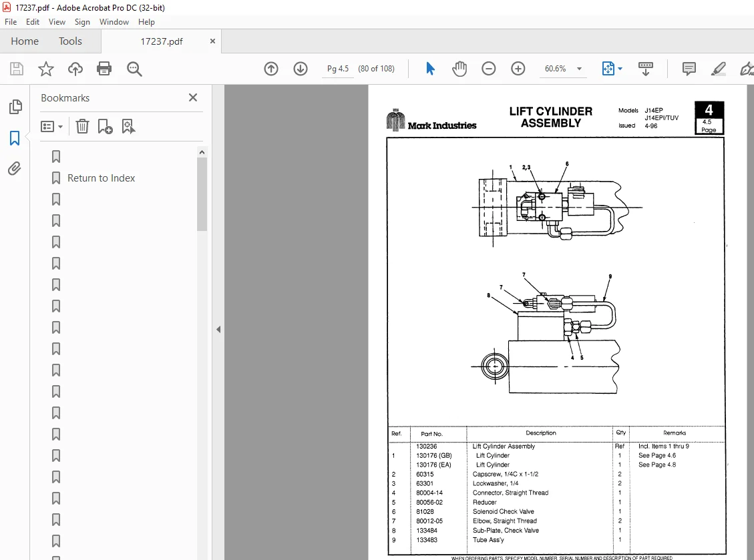Open the Find text magnifier tool
The width and height of the screenshot is (754, 560).
pyautogui.click(x=134, y=69)
